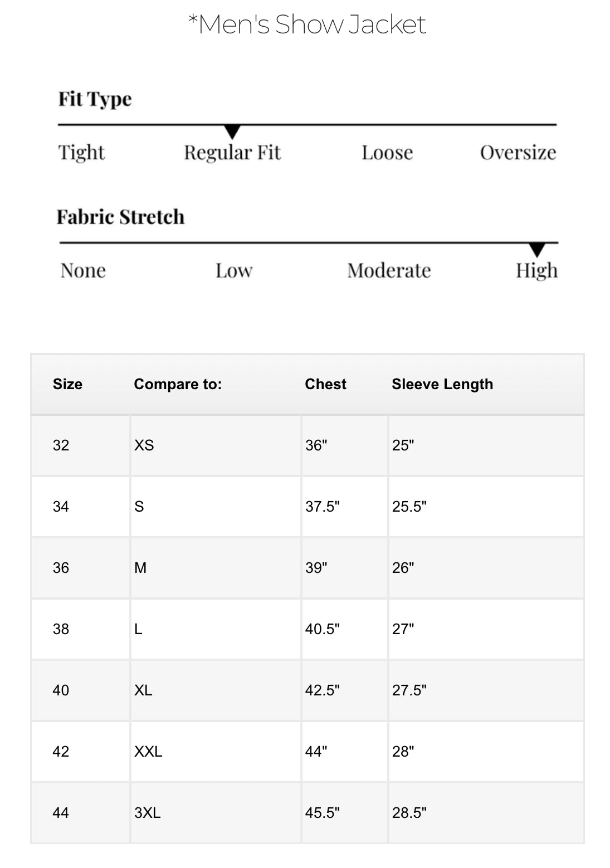Viewport: 610px width, 868px height.
Task: Click the Low stretch label
Action: pyautogui.click(x=234, y=271)
